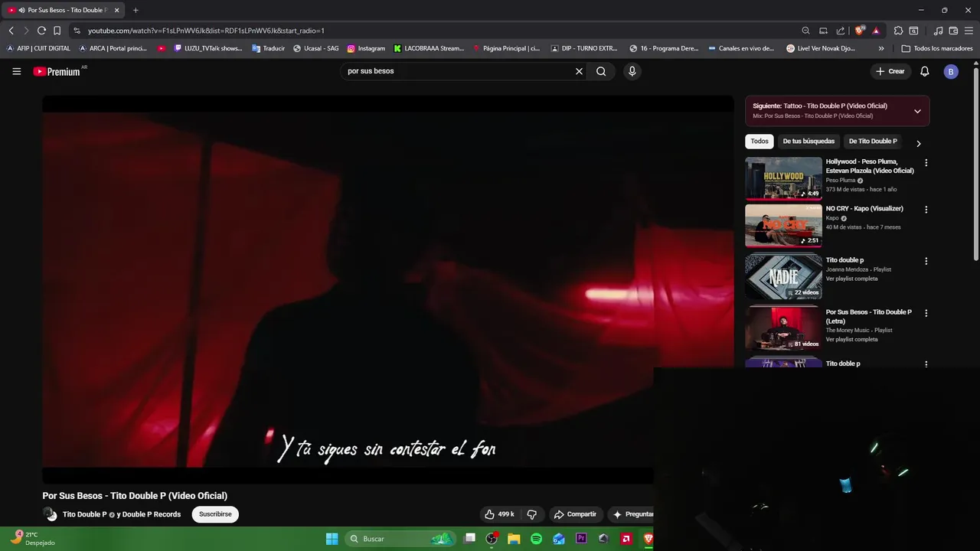The image size is (980, 551).
Task: Open Task View on the taskbar
Action: point(469,539)
